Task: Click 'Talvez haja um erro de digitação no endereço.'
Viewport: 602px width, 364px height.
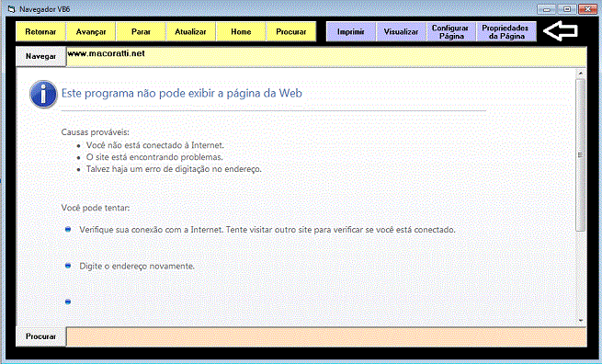Action: pyautogui.click(x=174, y=169)
